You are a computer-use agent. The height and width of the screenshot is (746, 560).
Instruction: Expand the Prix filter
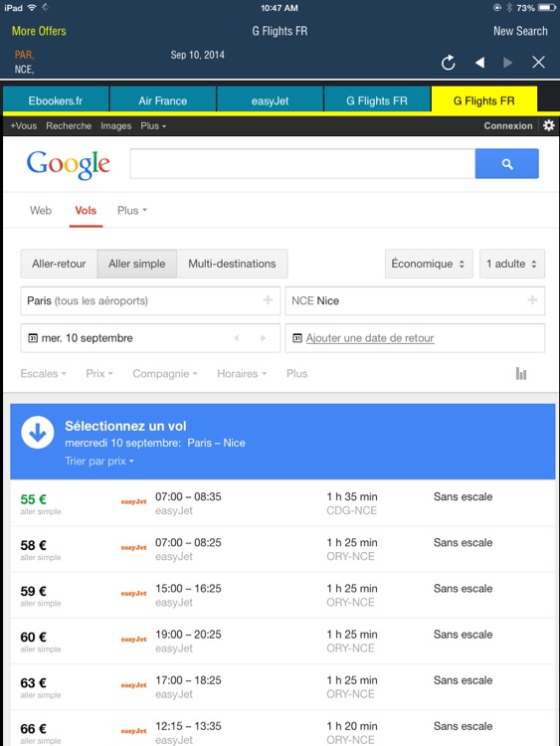[x=99, y=373]
